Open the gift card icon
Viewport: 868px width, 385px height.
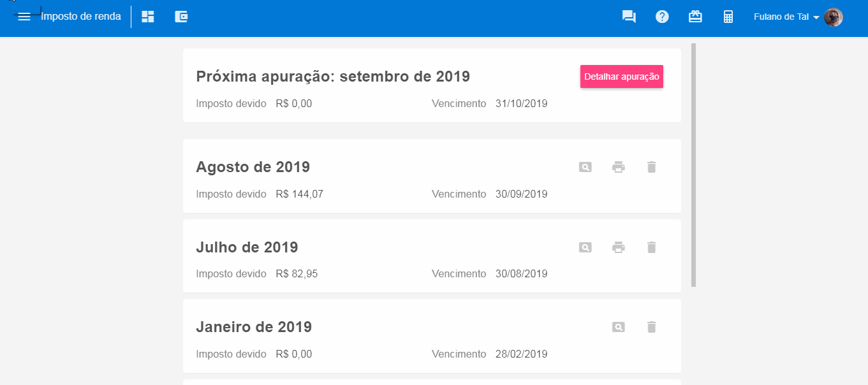pos(695,17)
